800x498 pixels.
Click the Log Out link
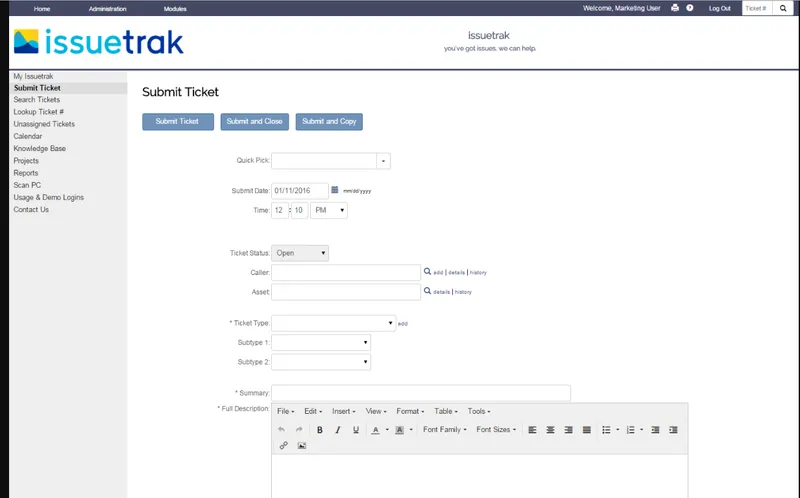[x=719, y=8]
